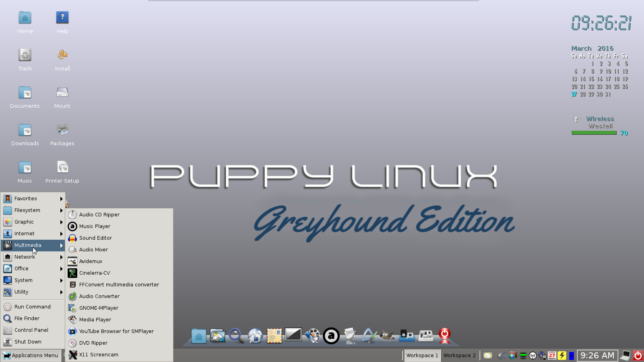Image resolution: width=644 pixels, height=362 pixels.
Task: Open Audio Mixer menu entry
Action: click(x=119, y=250)
